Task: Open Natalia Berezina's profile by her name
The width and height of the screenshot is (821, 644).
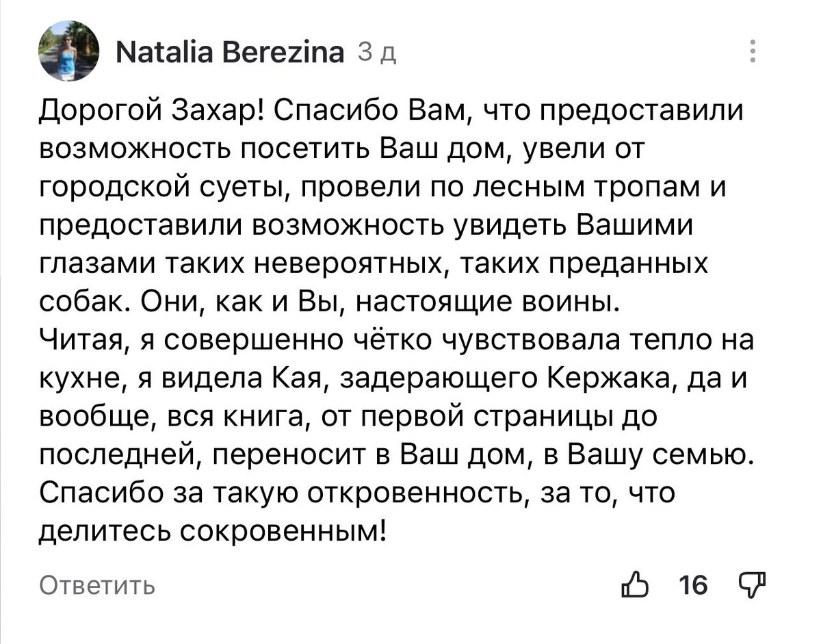Action: click(x=230, y=51)
